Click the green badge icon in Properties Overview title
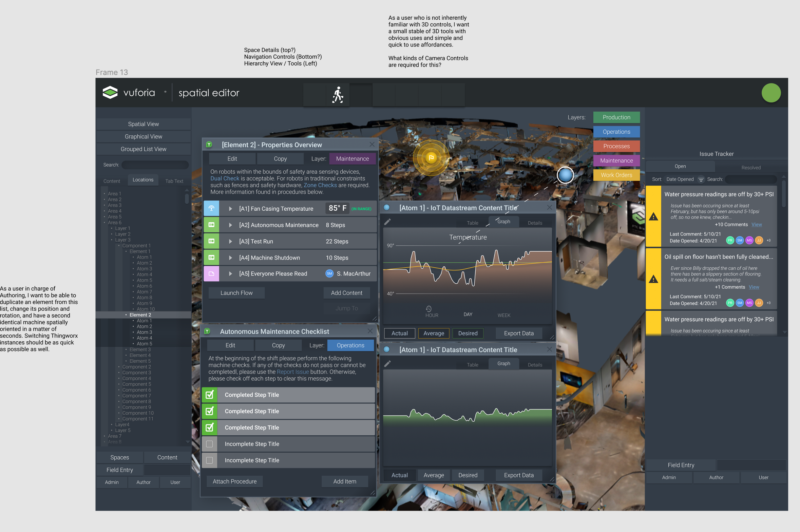Image resolution: width=800 pixels, height=532 pixels. [209, 145]
